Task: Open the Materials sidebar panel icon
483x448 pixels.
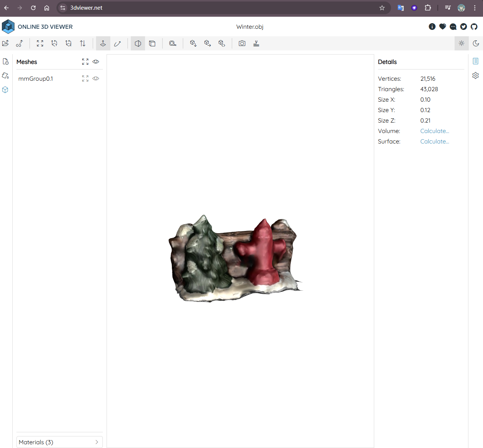Action: coord(6,75)
